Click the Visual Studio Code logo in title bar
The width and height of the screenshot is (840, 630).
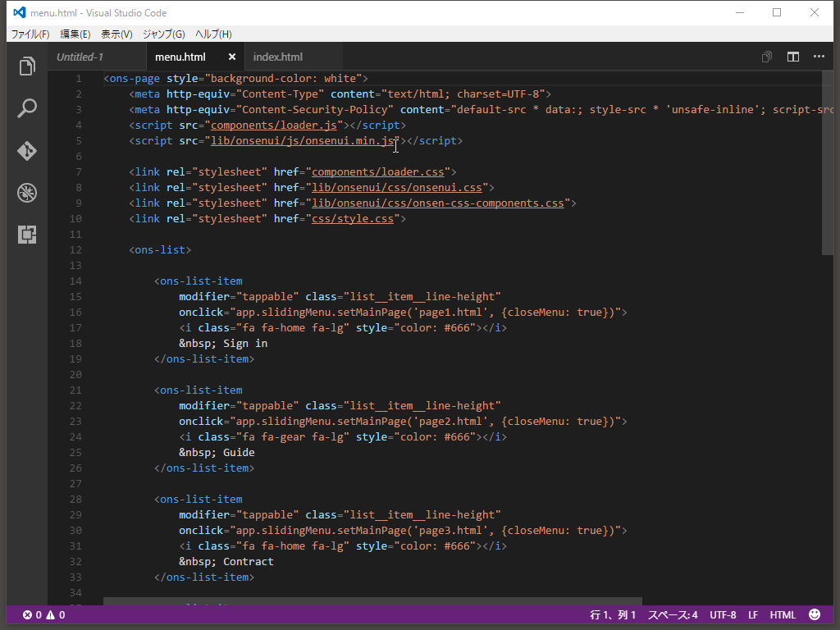point(20,12)
